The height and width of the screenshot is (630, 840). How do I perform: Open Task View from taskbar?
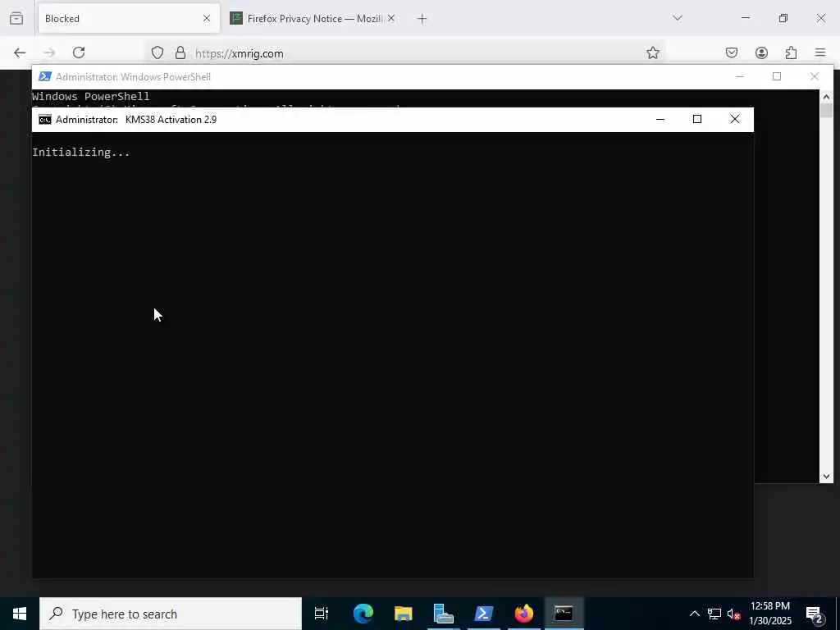(322, 614)
